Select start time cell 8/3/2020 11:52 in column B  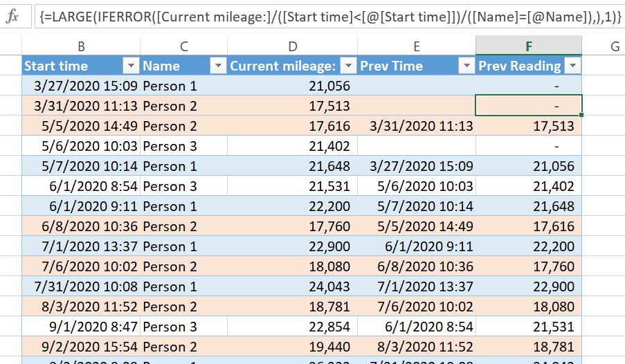[x=81, y=306]
